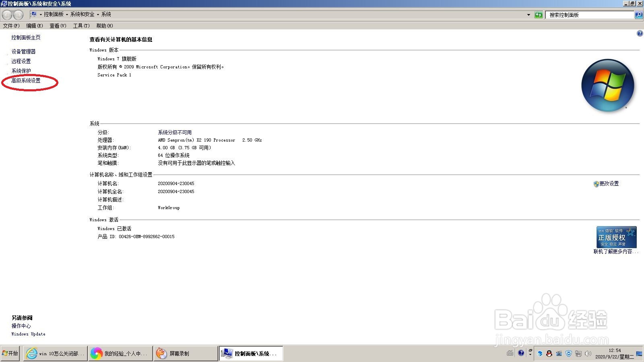This screenshot has height=362, width=644.
Task: Open the 帮助(H) menu
Action: coord(105,26)
